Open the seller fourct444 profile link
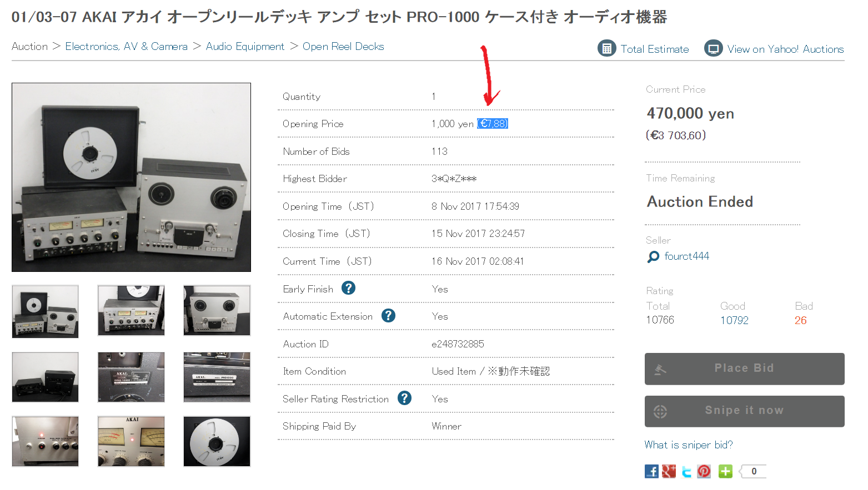The height and width of the screenshot is (490, 868). 686,256
